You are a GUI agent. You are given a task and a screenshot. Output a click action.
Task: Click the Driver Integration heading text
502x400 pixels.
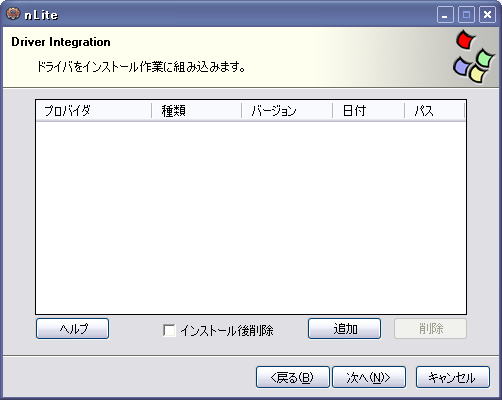tap(61, 42)
